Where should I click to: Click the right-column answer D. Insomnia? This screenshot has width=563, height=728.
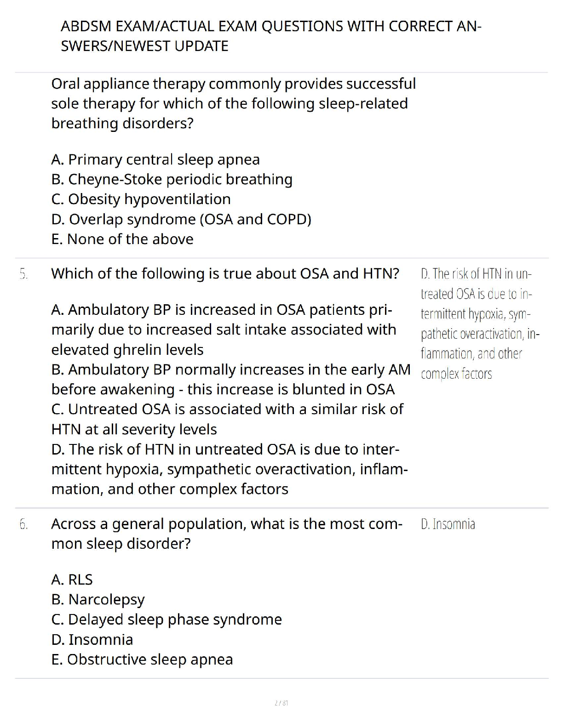pyautogui.click(x=448, y=524)
